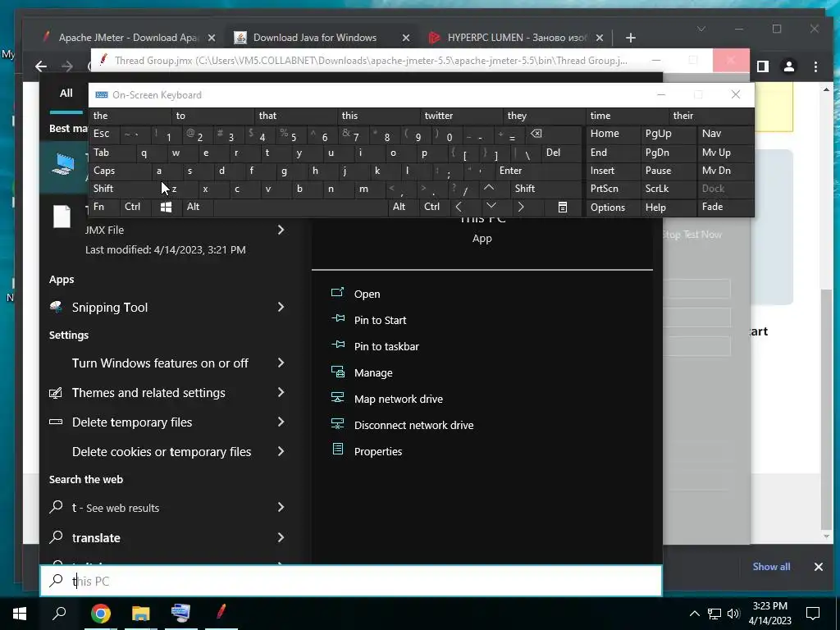The height and width of the screenshot is (630, 840).
Task: Choose Manage action for This PC
Action: (x=373, y=373)
